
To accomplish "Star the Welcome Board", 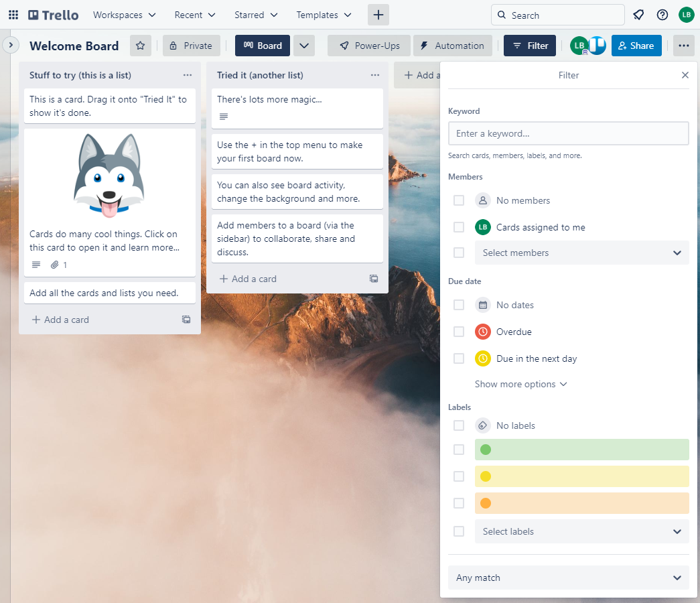I will tap(140, 46).
